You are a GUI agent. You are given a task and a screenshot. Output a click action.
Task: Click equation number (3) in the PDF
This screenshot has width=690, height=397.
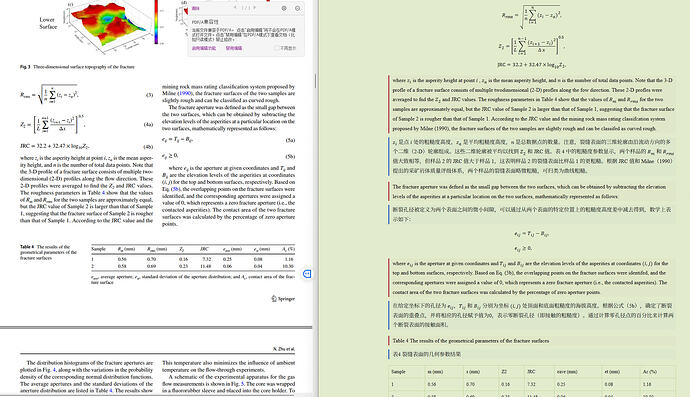click(x=149, y=95)
